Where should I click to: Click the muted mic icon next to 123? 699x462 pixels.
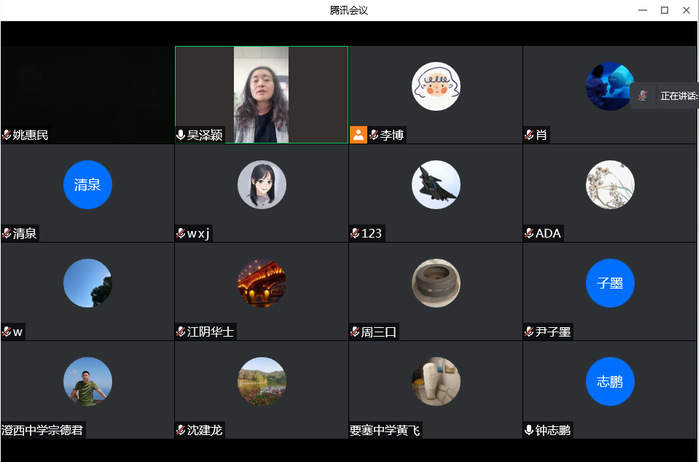pyautogui.click(x=355, y=234)
